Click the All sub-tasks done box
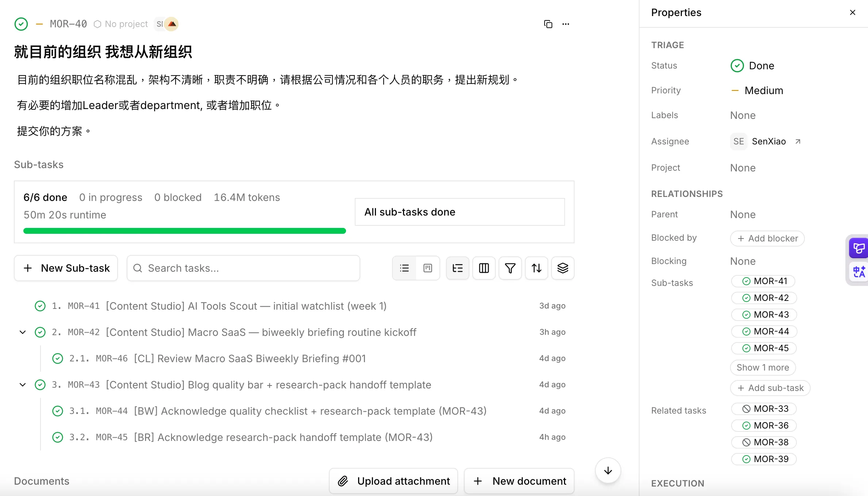Image resolution: width=868 pixels, height=496 pixels. pyautogui.click(x=460, y=212)
